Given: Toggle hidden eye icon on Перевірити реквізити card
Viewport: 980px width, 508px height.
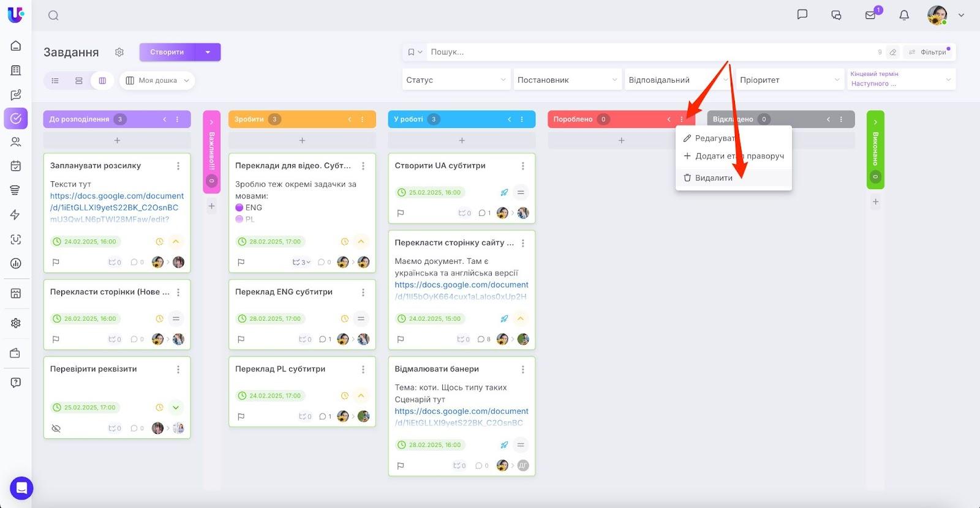Looking at the screenshot, I should [x=56, y=428].
